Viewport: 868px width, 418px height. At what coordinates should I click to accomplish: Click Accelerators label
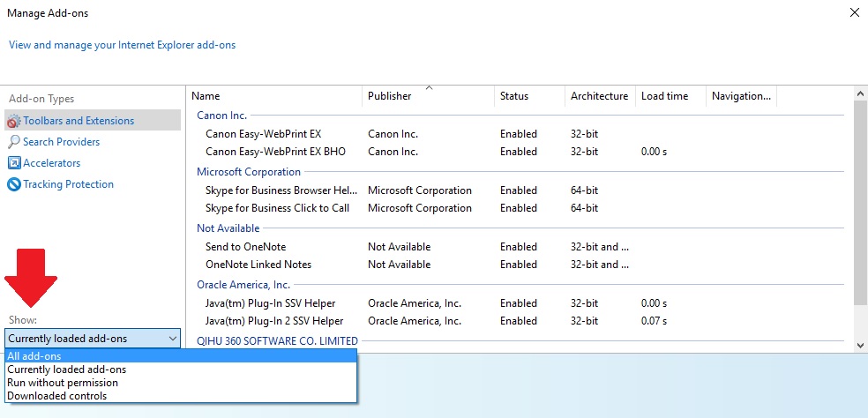[51, 163]
